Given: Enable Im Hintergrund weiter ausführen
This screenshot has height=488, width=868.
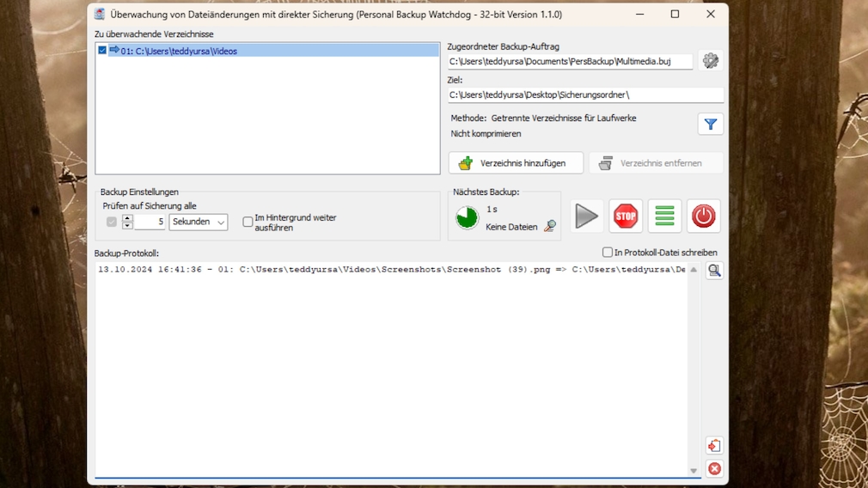Looking at the screenshot, I should pyautogui.click(x=248, y=222).
